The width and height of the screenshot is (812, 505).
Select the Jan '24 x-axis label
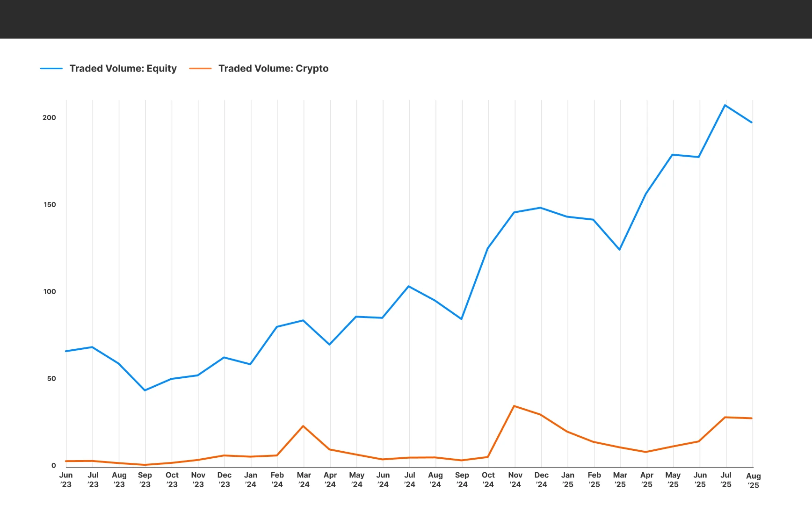pyautogui.click(x=251, y=480)
